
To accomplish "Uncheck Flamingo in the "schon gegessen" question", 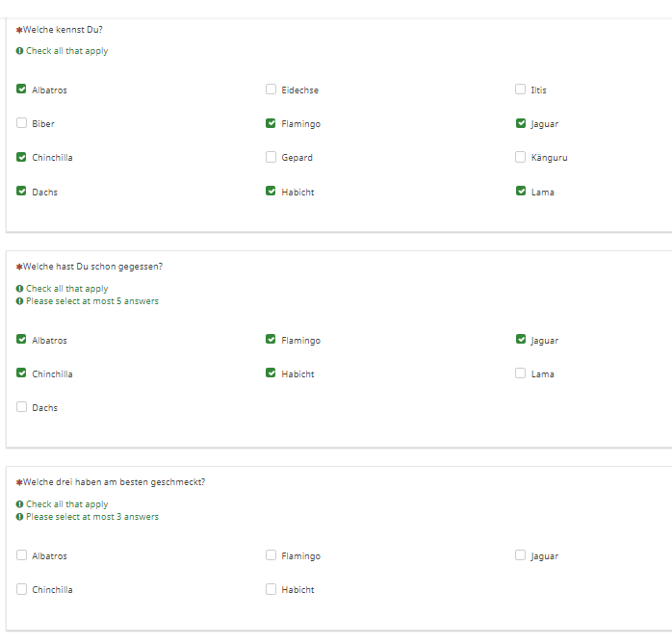I will pos(271,340).
